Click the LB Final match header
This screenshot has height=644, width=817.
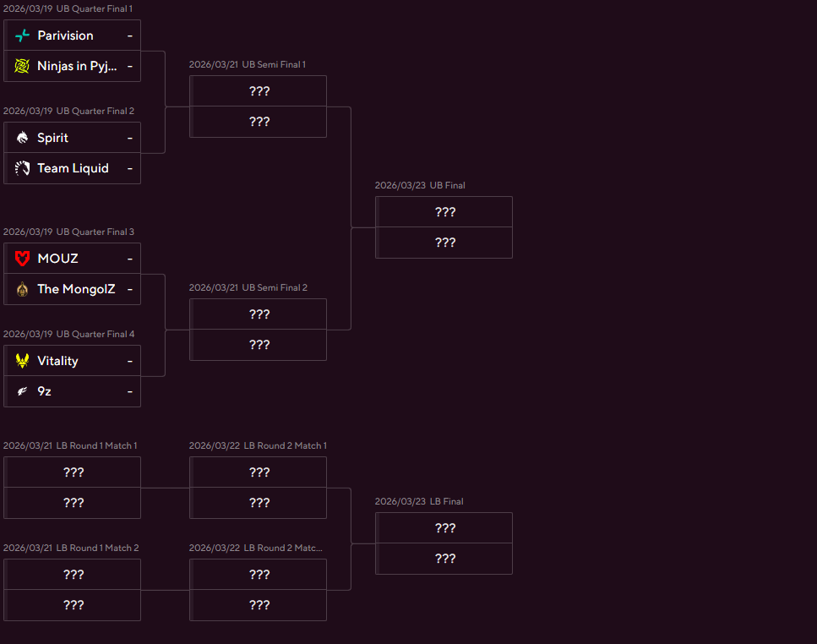[419, 502]
